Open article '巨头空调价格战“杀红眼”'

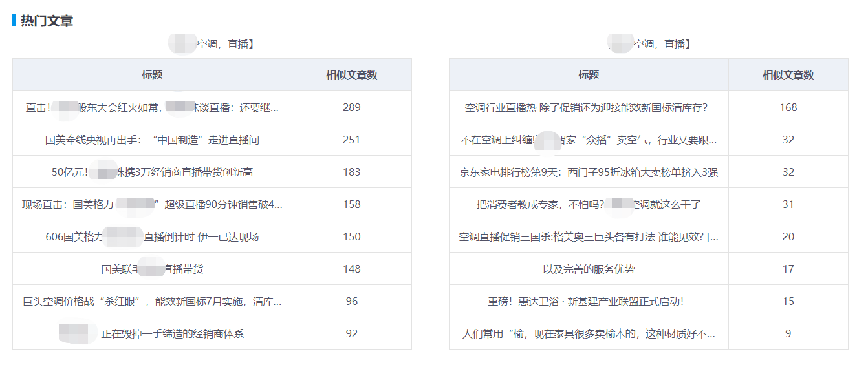152,301
